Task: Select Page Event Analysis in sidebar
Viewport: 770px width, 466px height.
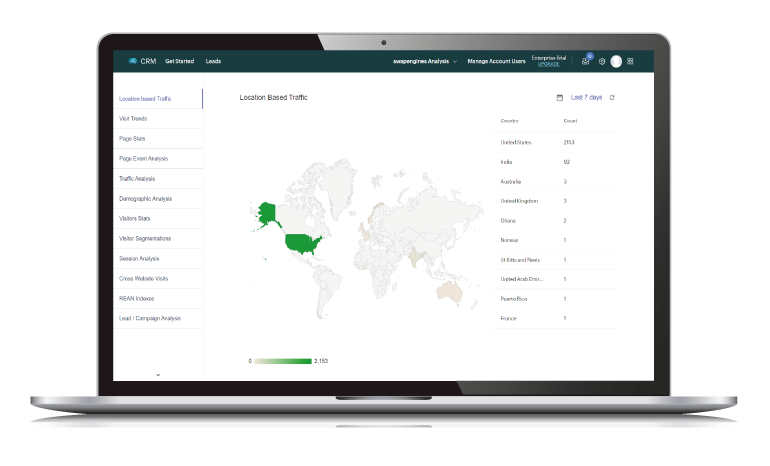Action: (x=158, y=159)
